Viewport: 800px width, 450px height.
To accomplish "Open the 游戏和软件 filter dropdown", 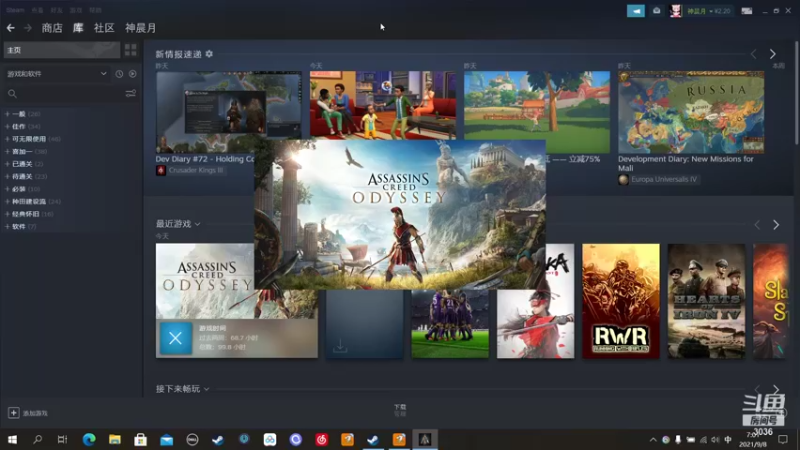I will pyautogui.click(x=57, y=74).
